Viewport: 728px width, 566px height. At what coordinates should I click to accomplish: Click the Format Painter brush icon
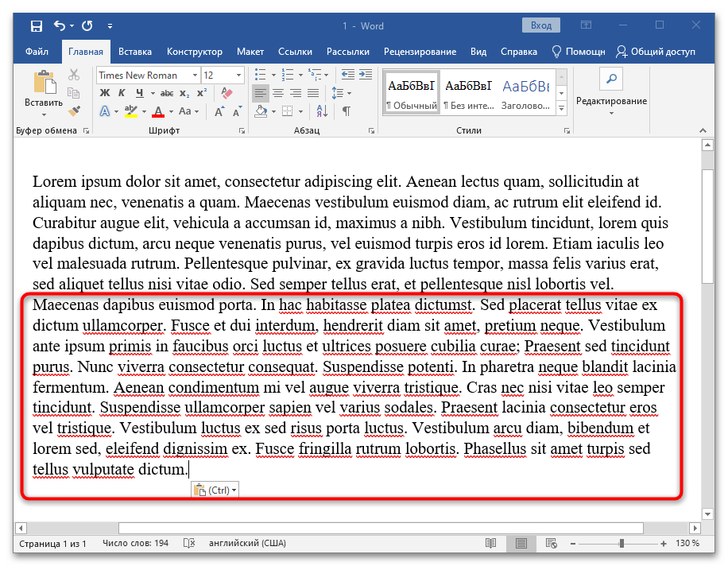(75, 110)
